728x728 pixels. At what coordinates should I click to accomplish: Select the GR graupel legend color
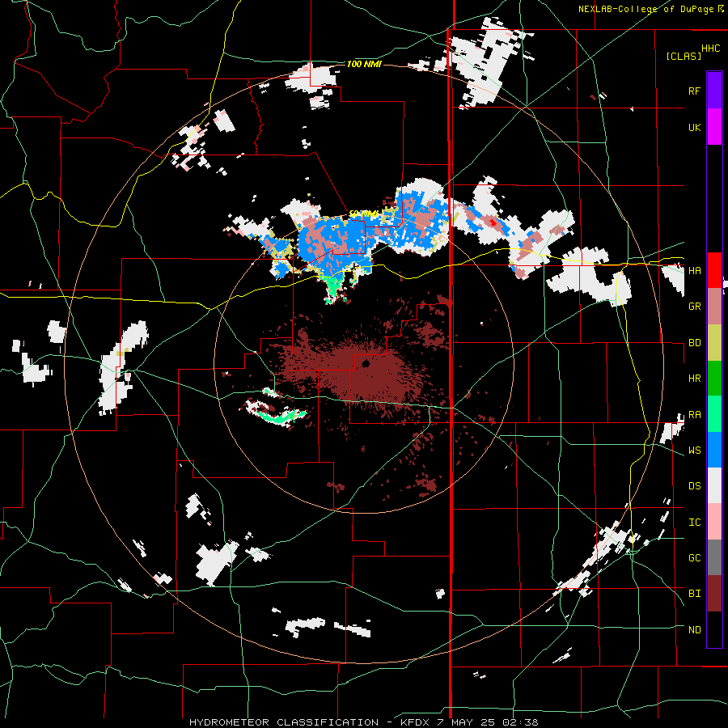pyautogui.click(x=714, y=307)
